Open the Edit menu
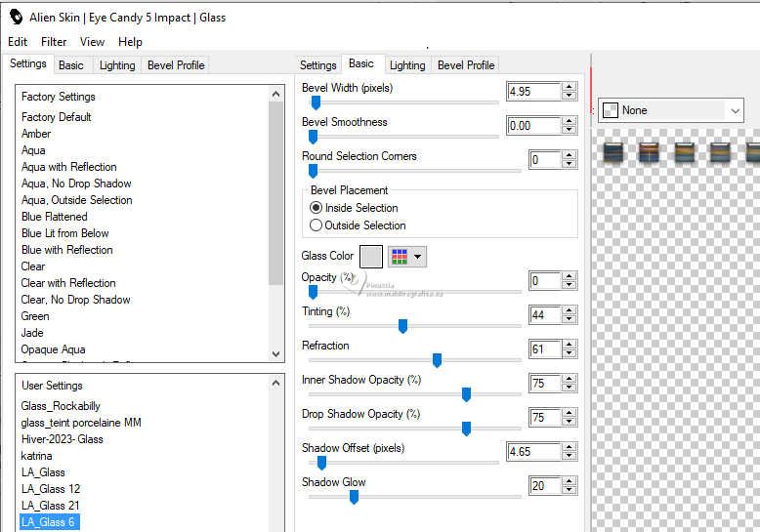 18,42
